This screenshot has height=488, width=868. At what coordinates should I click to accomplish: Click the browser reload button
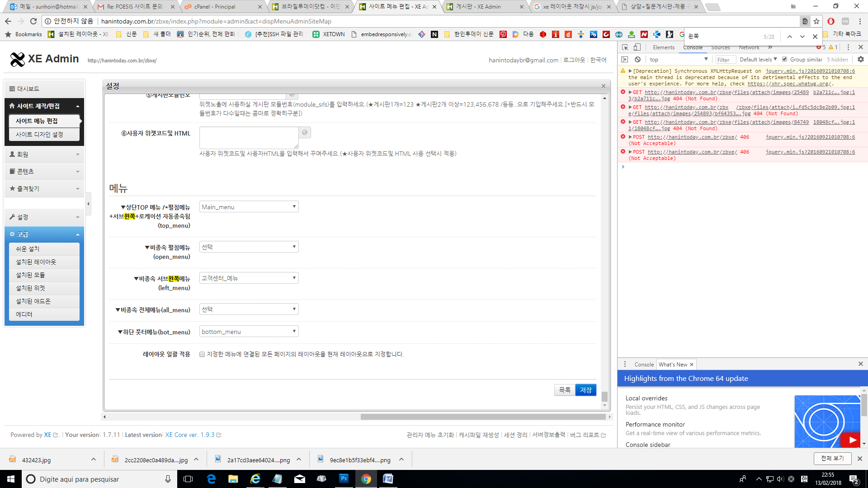33,21
